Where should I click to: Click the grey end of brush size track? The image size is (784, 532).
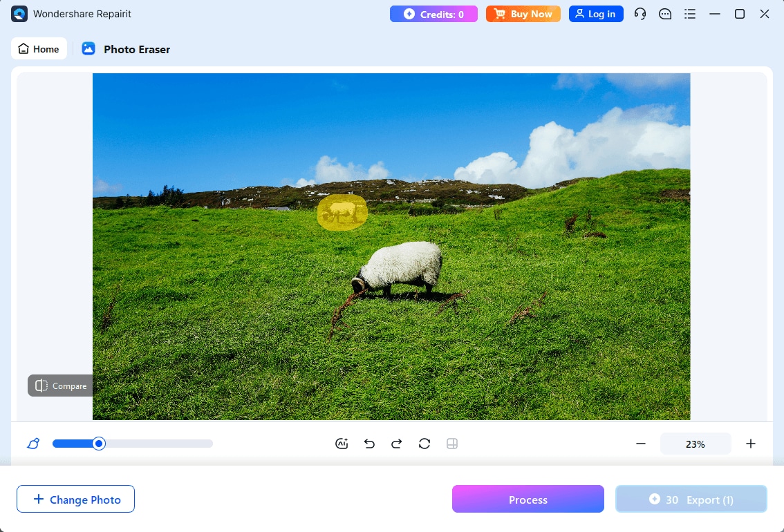(209, 444)
